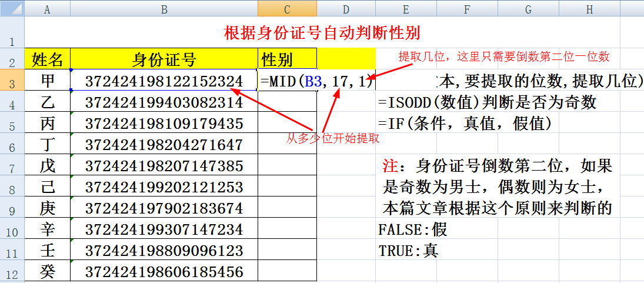Select row 9 header

[12, 208]
